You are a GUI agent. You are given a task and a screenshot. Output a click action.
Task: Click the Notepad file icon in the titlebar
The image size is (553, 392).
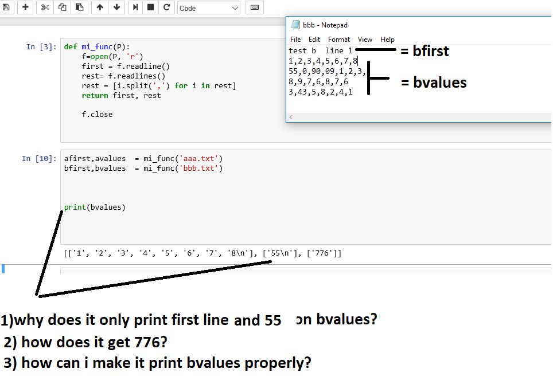pyautogui.click(x=295, y=25)
